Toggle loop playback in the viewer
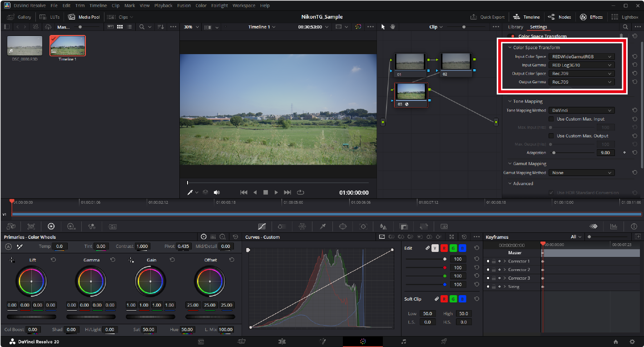This screenshot has height=347, width=644. pos(300,192)
